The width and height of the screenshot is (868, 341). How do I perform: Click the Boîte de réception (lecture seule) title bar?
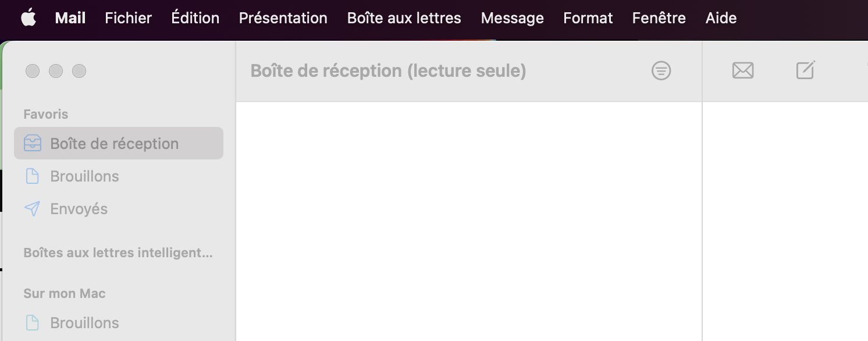click(388, 70)
